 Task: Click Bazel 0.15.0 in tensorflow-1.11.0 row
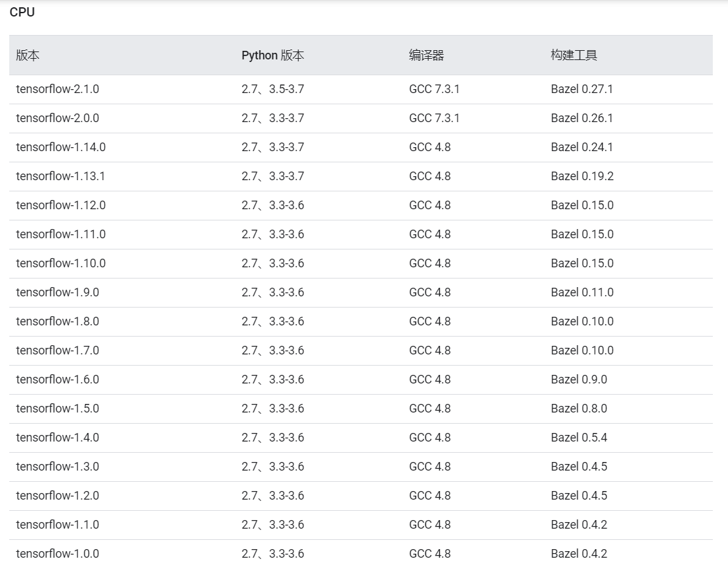[582, 234]
